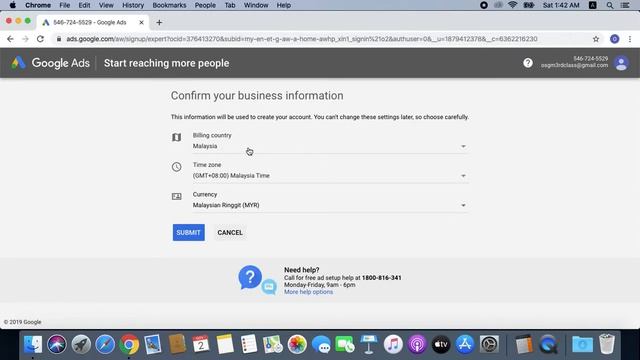Open Photos from the Dock
The image size is (640, 360).
[297, 344]
